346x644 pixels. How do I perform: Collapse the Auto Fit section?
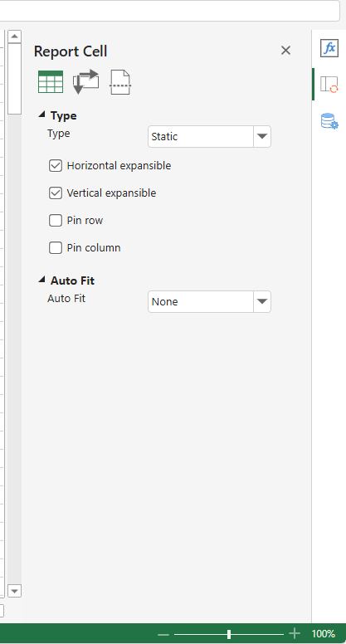41,281
